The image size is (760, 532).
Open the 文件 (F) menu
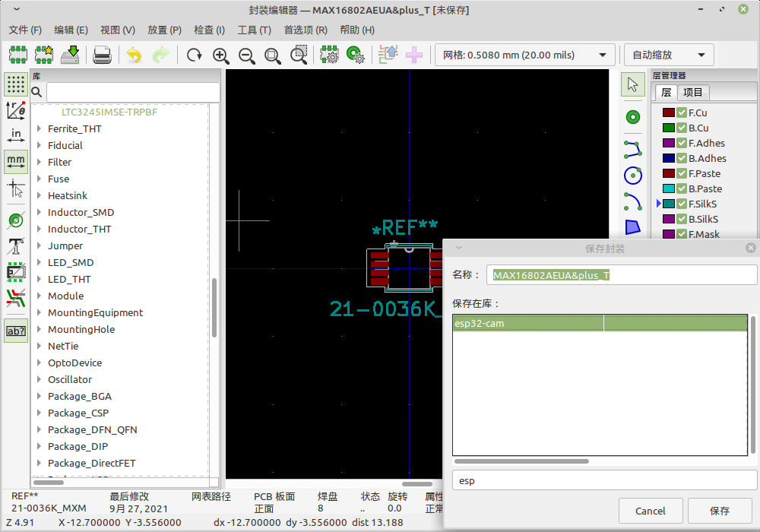(25, 30)
